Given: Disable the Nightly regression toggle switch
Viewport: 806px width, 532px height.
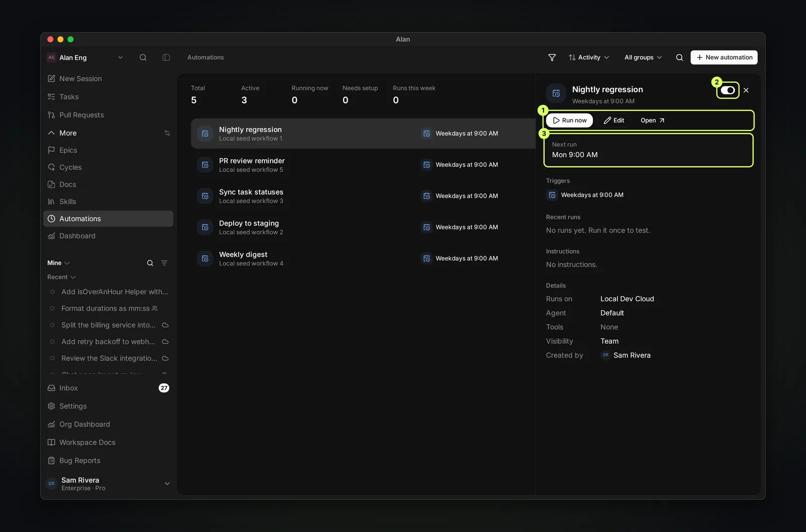Looking at the screenshot, I should (x=728, y=90).
